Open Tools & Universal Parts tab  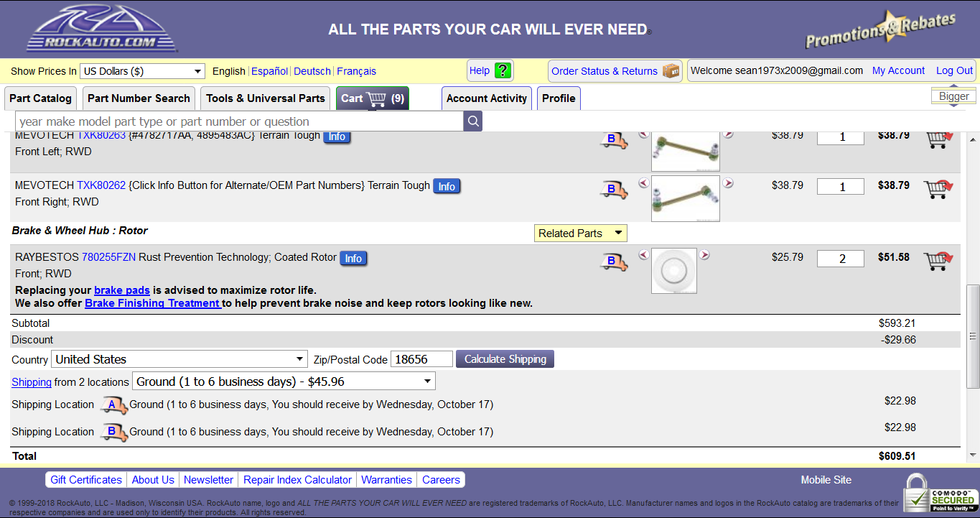tap(266, 98)
